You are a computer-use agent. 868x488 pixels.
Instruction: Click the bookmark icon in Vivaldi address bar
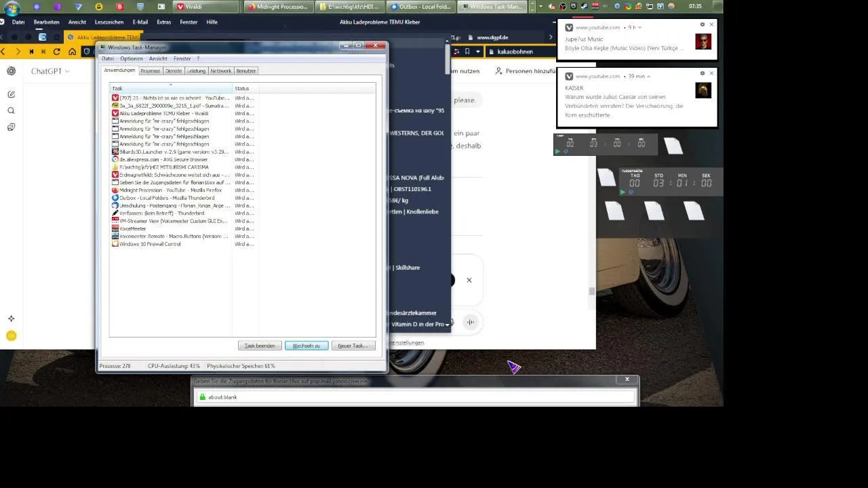pyautogui.click(x=467, y=52)
